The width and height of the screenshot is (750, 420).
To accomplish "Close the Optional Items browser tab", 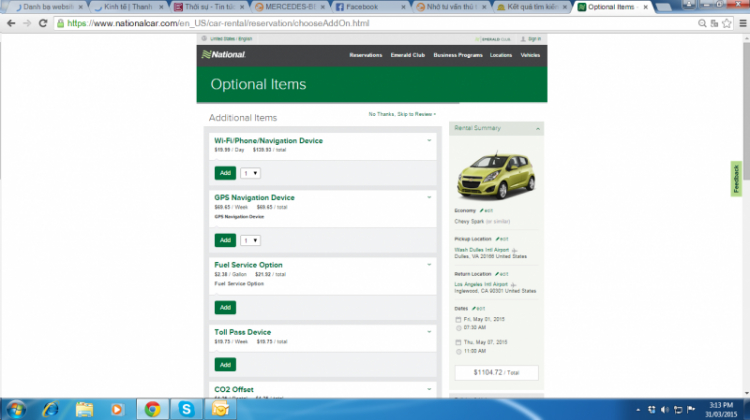I will (645, 7).
